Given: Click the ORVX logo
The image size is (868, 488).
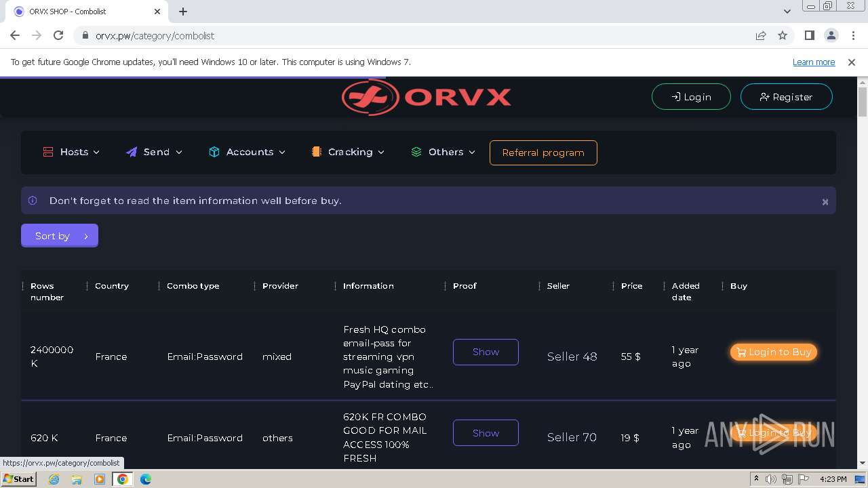Looking at the screenshot, I should click(427, 97).
